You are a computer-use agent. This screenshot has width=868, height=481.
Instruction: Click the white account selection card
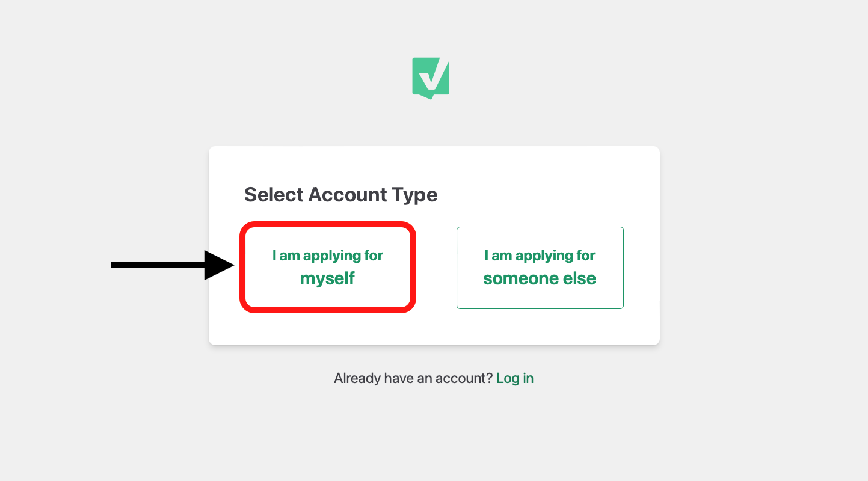(434, 245)
